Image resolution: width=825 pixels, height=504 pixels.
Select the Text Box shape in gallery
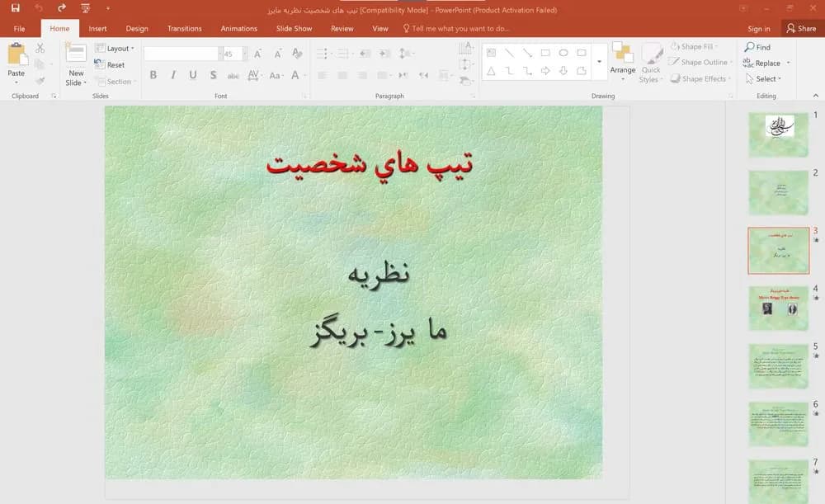491,53
